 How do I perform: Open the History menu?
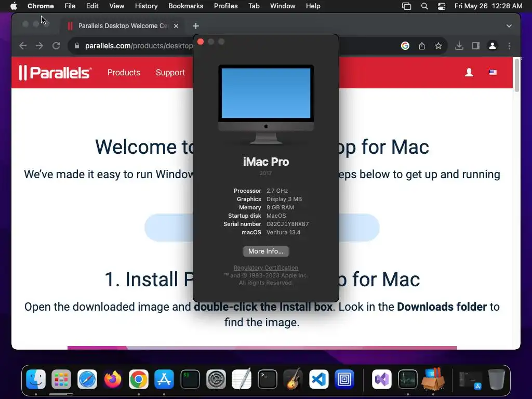click(x=146, y=6)
